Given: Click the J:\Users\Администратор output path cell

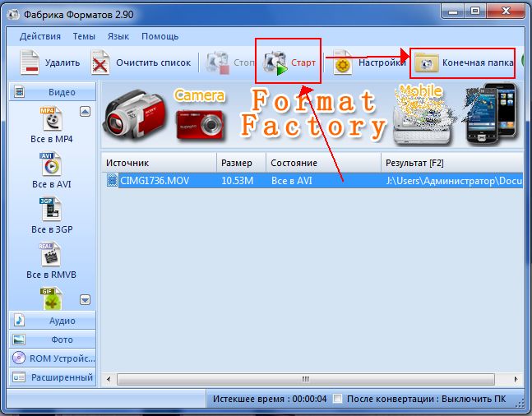Looking at the screenshot, I should [x=454, y=181].
